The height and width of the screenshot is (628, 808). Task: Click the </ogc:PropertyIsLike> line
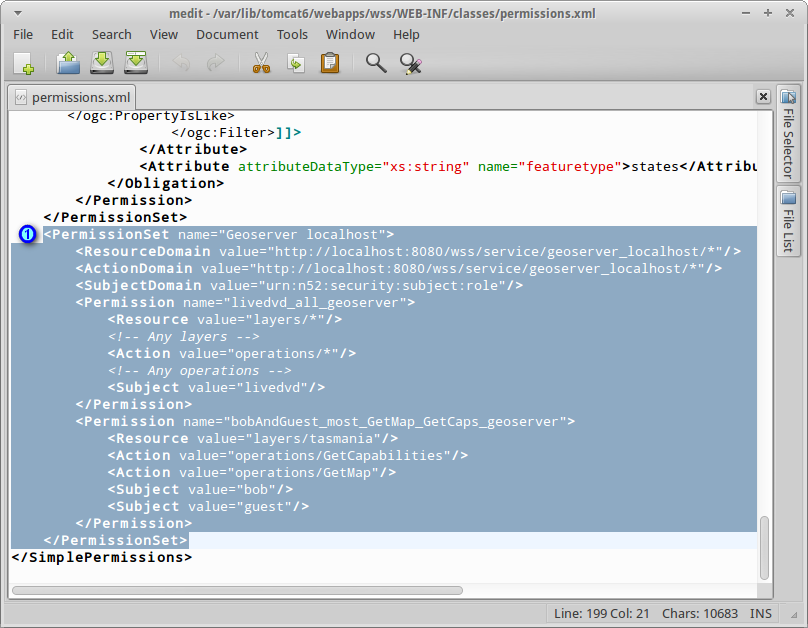151,116
